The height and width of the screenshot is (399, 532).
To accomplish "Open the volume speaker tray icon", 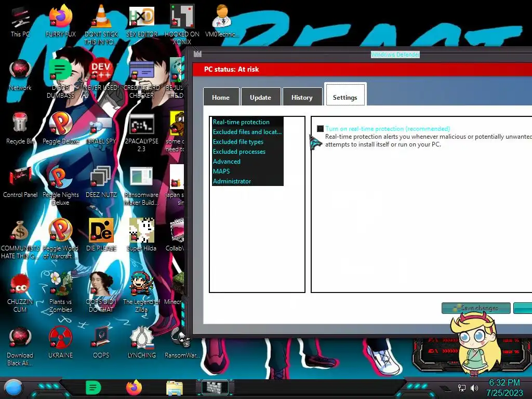I will (x=474, y=388).
